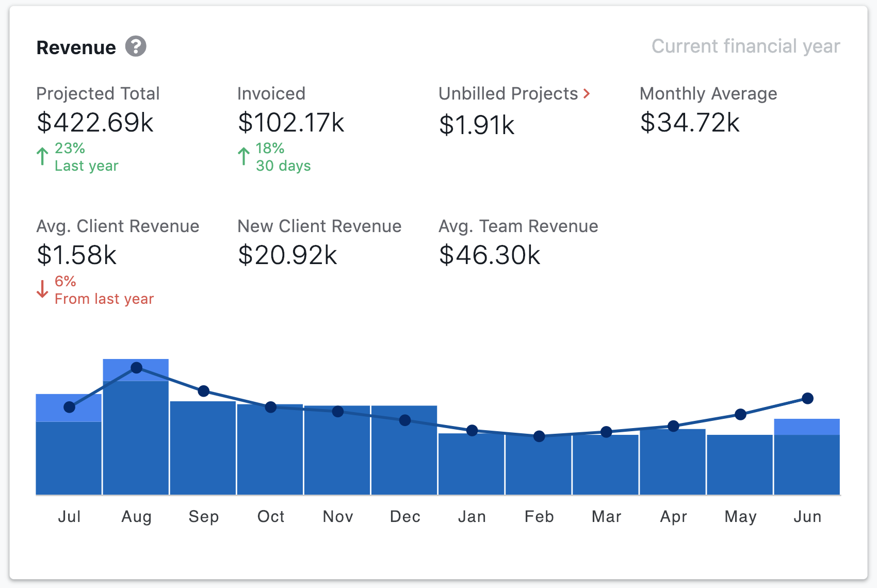877x588 pixels.
Task: Click the Mar label on the chart axis
Action: [x=606, y=516]
